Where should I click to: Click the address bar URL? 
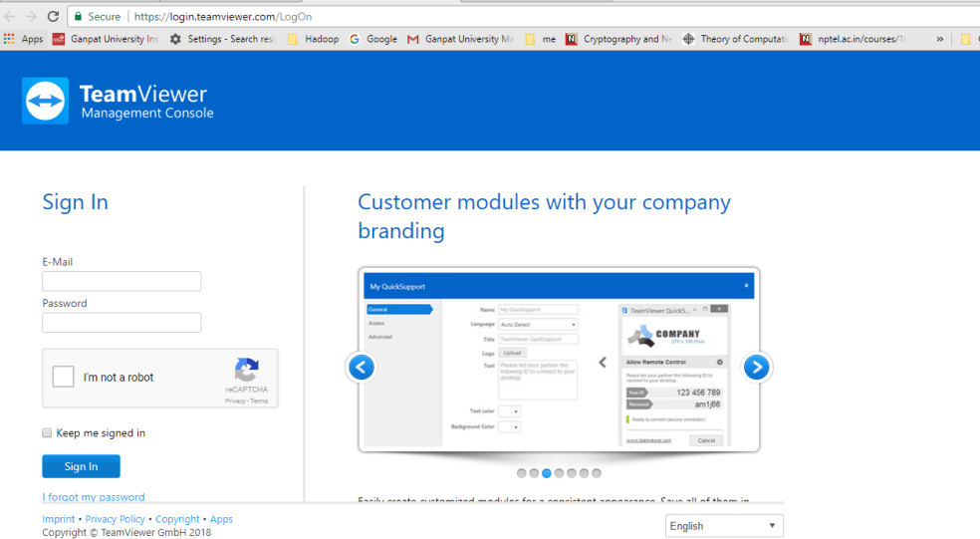coord(223,16)
